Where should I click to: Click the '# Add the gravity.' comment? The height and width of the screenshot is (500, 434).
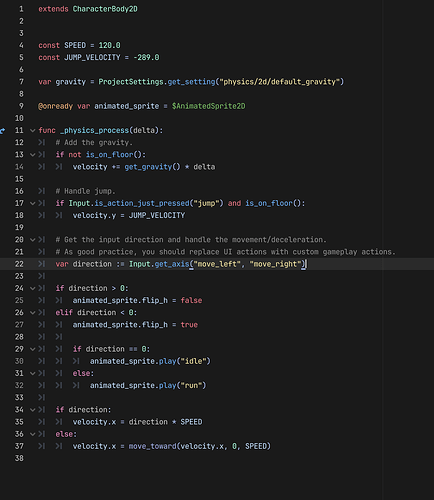tap(94, 143)
